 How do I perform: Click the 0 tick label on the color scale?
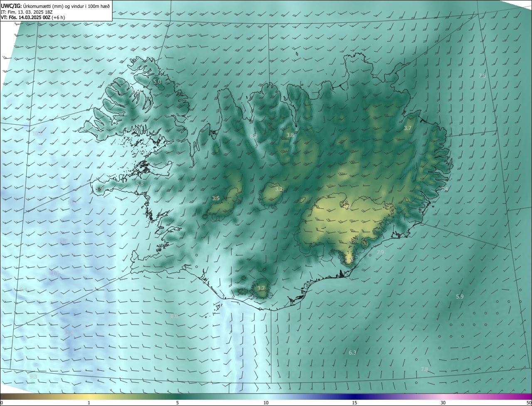point(2,403)
